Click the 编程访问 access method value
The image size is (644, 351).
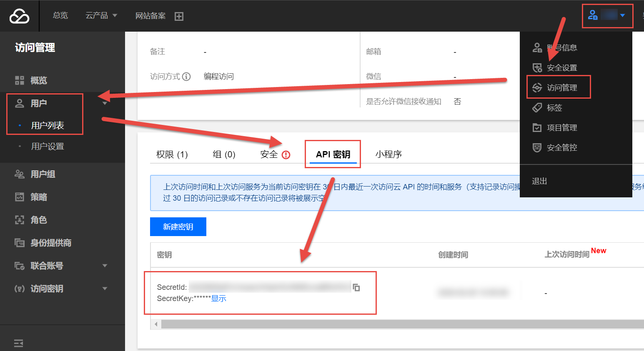click(x=219, y=77)
